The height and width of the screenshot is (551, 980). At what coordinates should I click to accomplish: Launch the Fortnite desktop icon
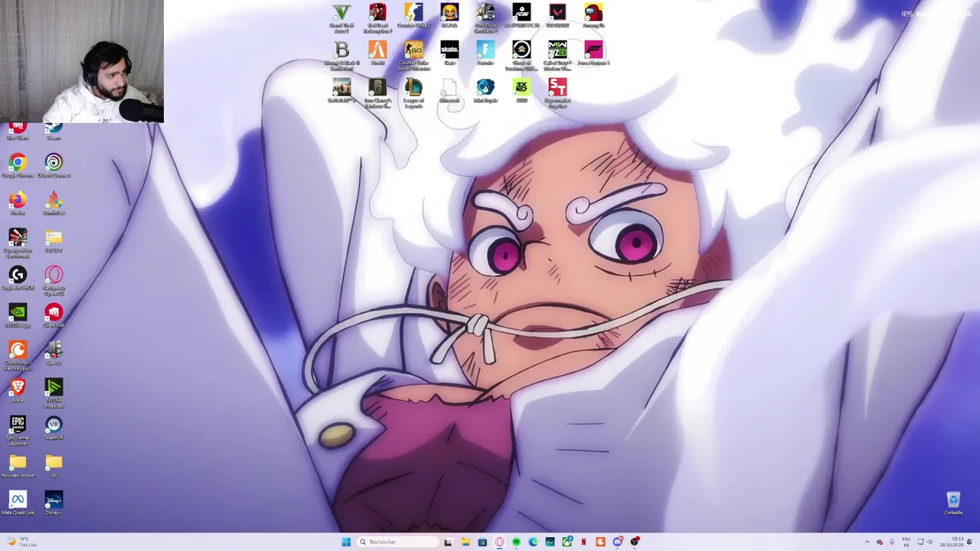[485, 54]
